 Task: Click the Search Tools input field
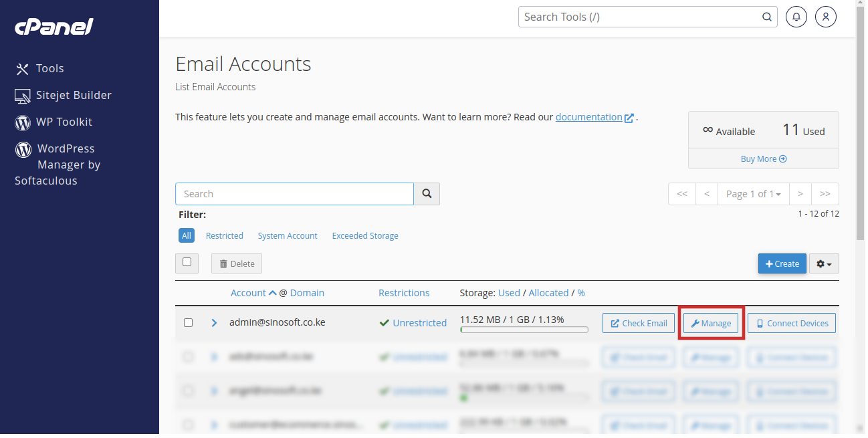coord(640,17)
